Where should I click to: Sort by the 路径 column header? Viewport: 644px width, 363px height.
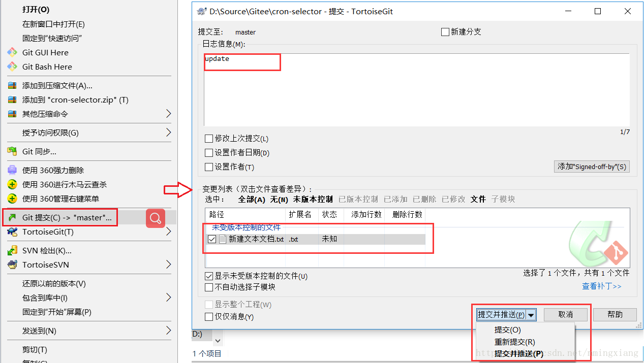[244, 215]
